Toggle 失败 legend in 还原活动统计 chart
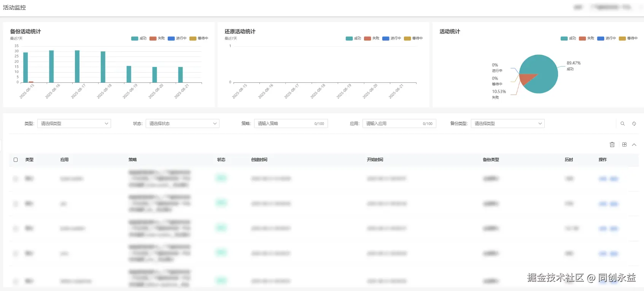This screenshot has width=644, height=291. 372,38
